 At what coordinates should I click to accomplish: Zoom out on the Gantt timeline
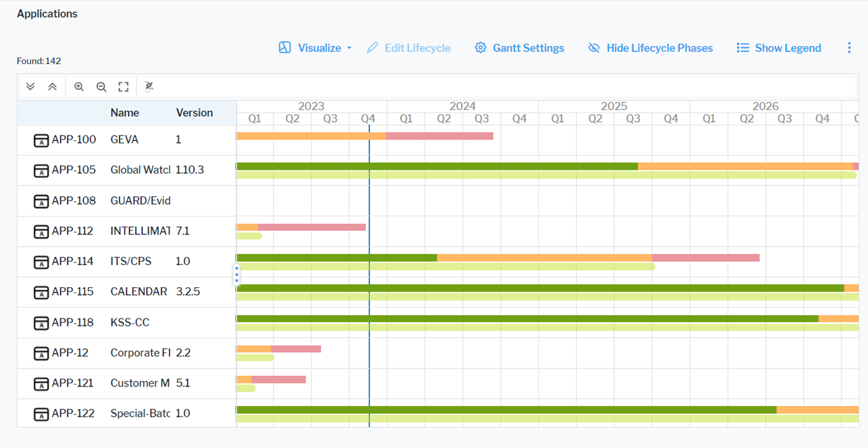click(x=101, y=87)
